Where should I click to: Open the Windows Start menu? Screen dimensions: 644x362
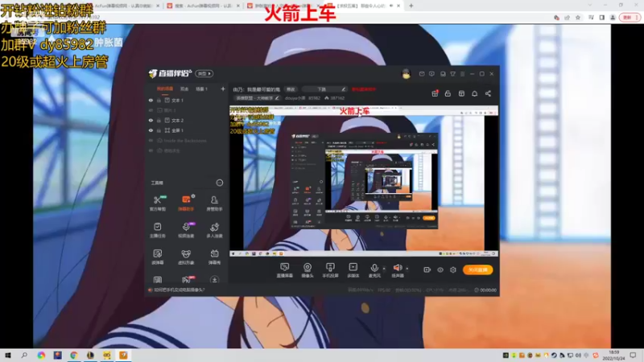point(7,355)
